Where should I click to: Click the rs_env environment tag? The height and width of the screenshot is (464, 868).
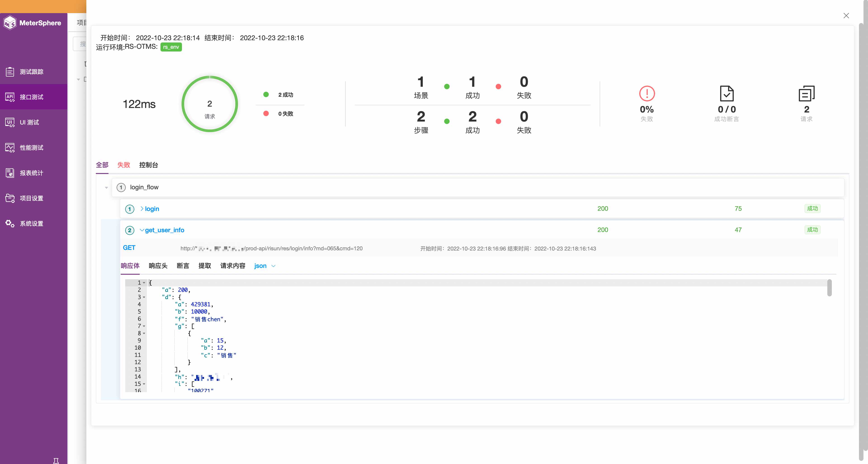(x=170, y=47)
